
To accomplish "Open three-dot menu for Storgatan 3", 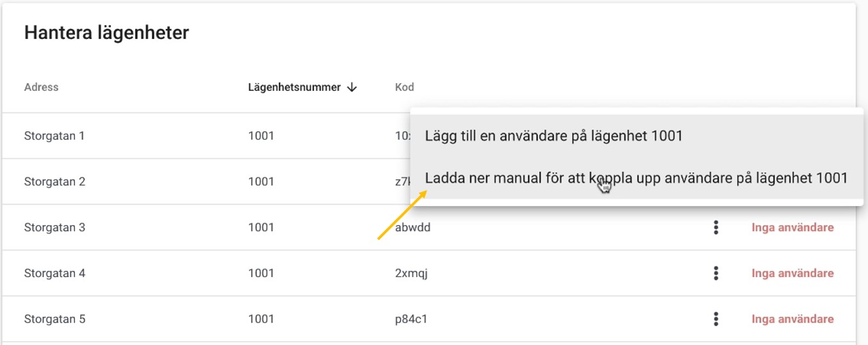I will click(716, 227).
